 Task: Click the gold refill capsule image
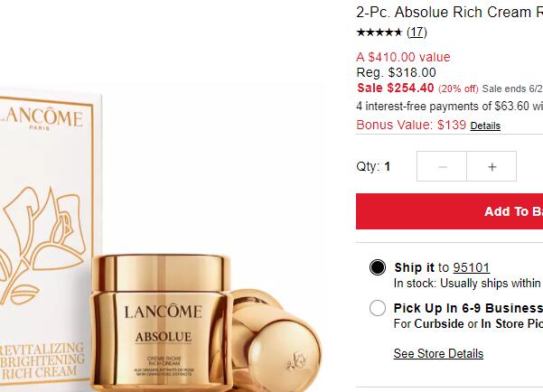(276, 341)
